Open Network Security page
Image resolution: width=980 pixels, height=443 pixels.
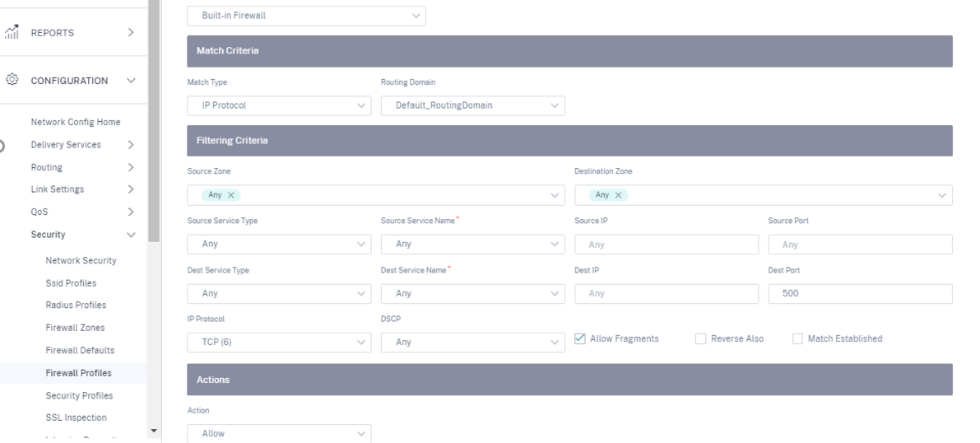(81, 260)
